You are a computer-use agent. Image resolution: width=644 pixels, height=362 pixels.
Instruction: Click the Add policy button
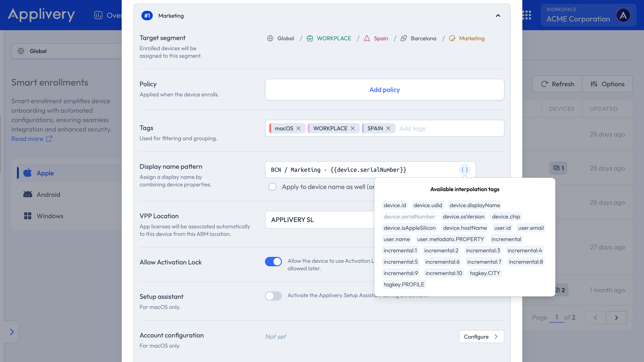coord(384,90)
